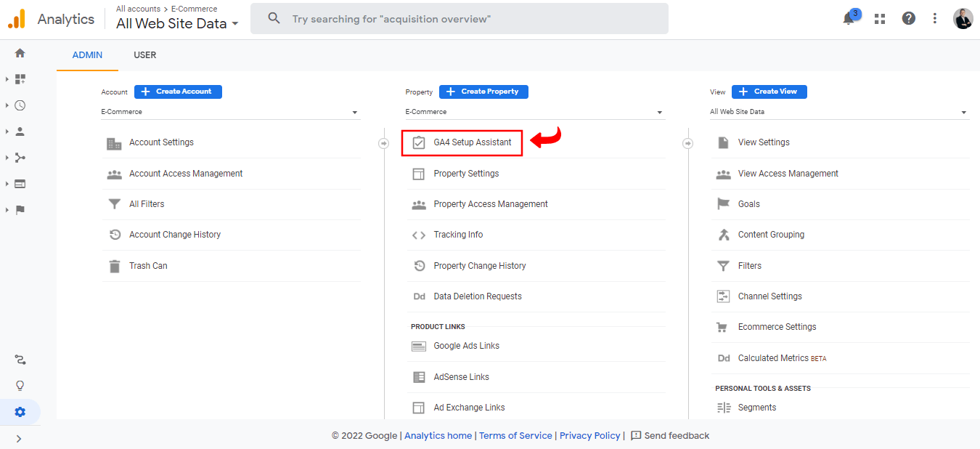Open the Google apps grid icon

(879, 18)
